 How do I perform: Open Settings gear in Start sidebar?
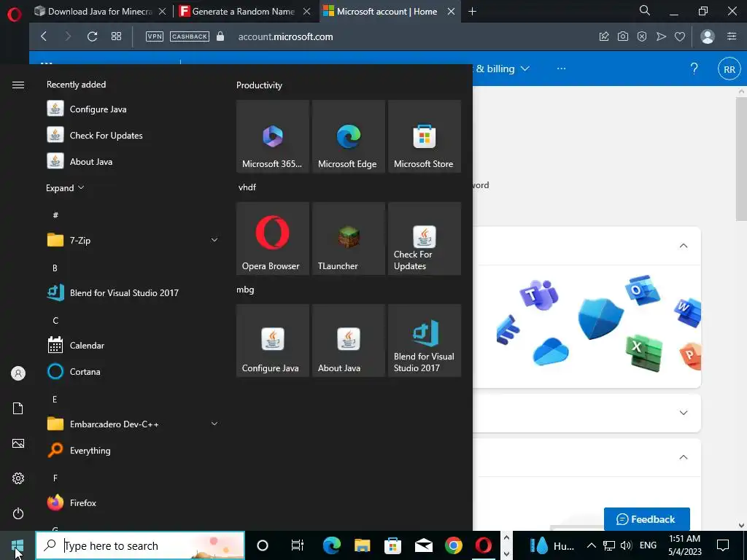point(18,478)
